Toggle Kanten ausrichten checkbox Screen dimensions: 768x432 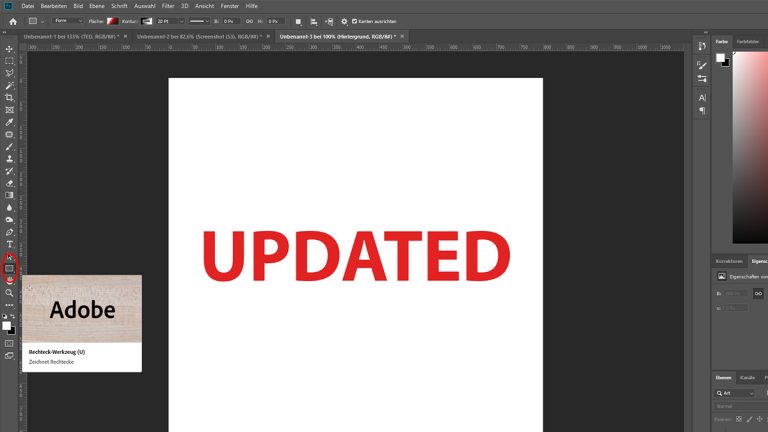354,22
